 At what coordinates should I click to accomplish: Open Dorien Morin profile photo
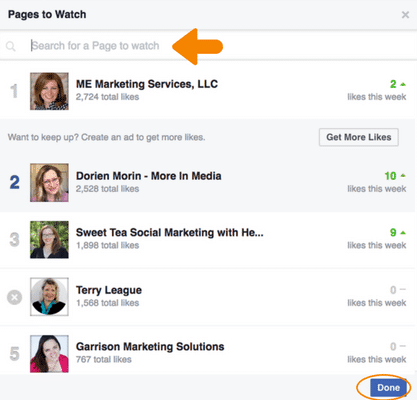click(x=49, y=182)
